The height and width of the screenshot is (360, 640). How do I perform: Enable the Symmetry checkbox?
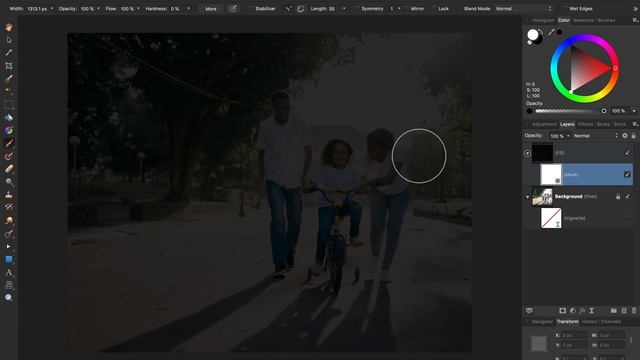click(x=357, y=9)
